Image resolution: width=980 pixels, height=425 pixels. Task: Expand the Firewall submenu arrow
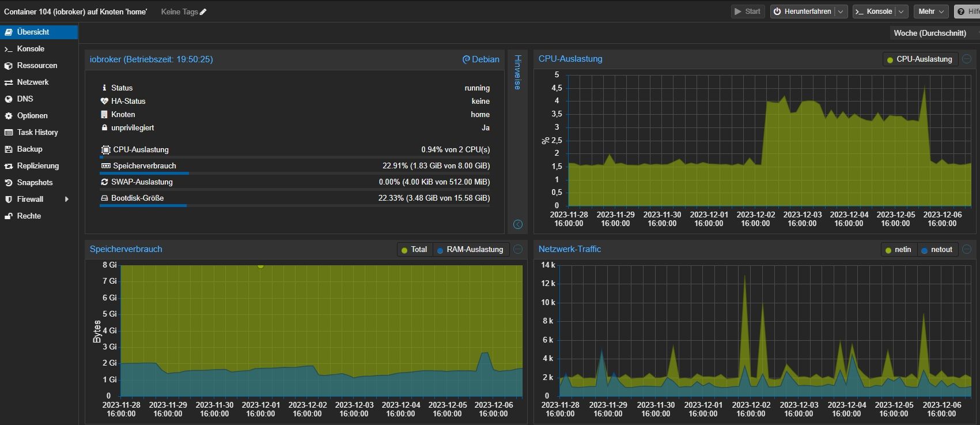tap(67, 200)
